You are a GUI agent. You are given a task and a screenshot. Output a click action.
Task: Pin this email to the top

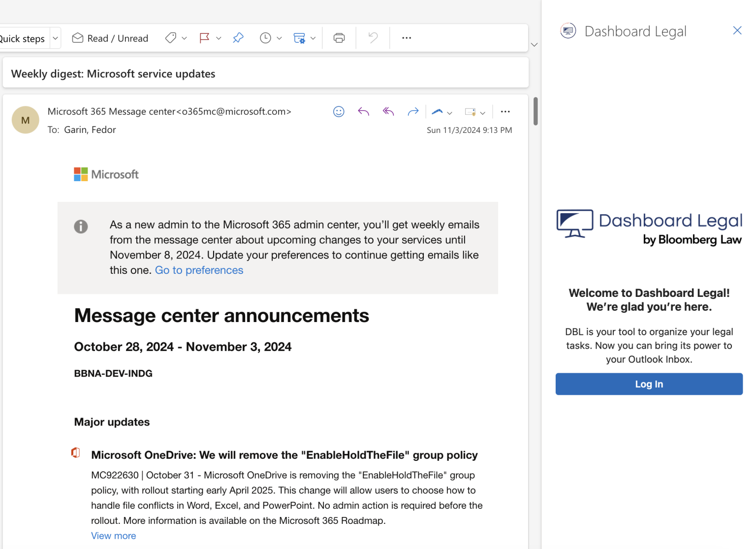tap(238, 38)
